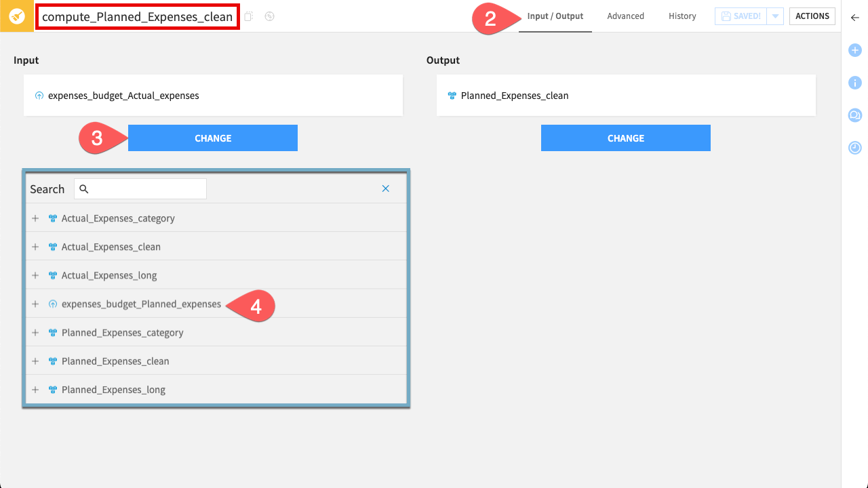Expand Actual_Expenses_category with its plus control
The image size is (868, 488).
[x=35, y=218]
